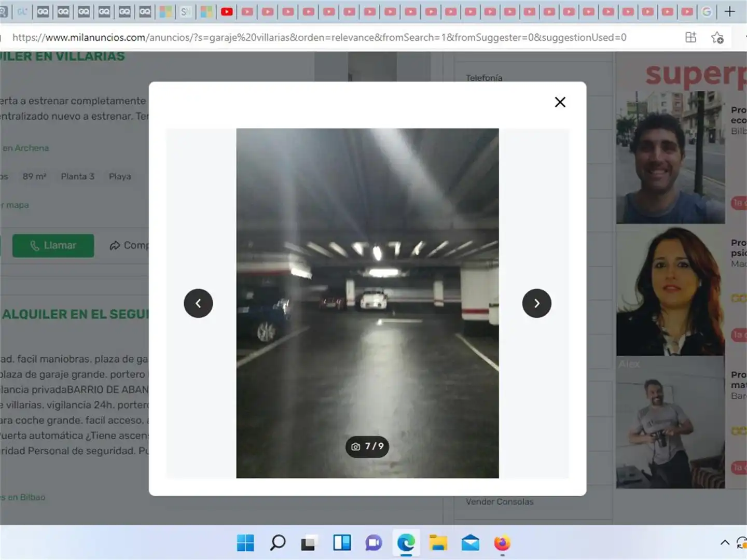Screen dimensions: 747x560
Task: Click the green Llamar button
Action: point(53,245)
